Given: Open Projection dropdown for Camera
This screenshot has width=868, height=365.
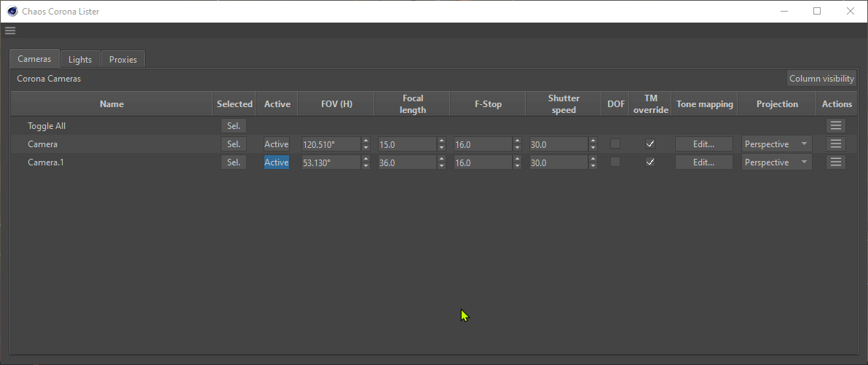Looking at the screenshot, I should tap(777, 144).
